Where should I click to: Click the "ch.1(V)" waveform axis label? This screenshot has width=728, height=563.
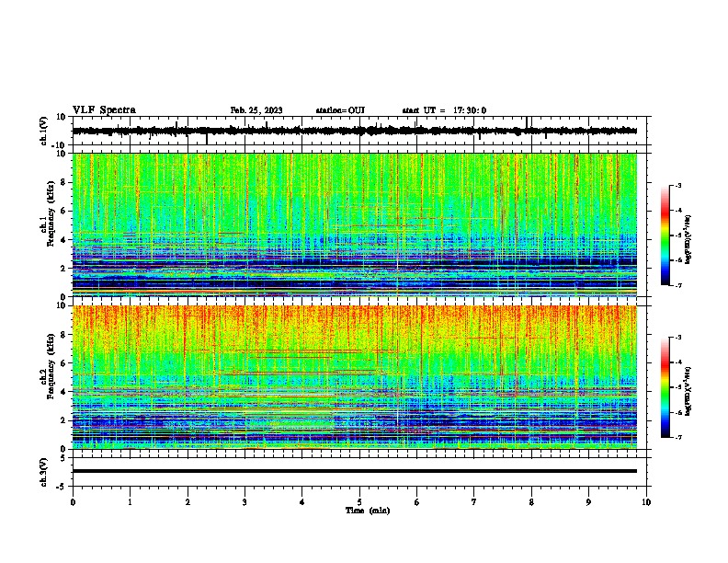[44, 131]
